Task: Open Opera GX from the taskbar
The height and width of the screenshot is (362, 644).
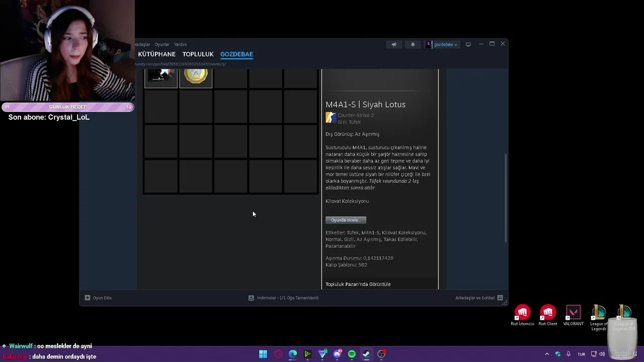Action: [x=278, y=354]
